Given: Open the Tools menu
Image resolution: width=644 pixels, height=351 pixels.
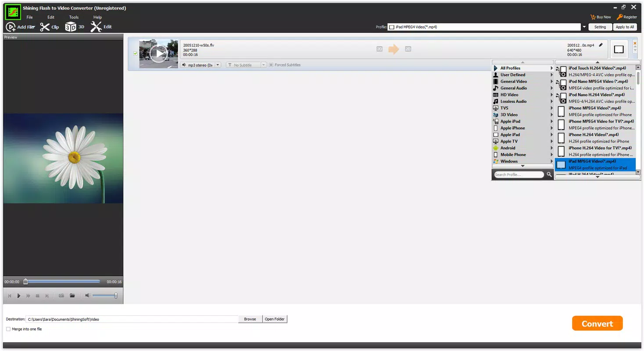Looking at the screenshot, I should [74, 17].
